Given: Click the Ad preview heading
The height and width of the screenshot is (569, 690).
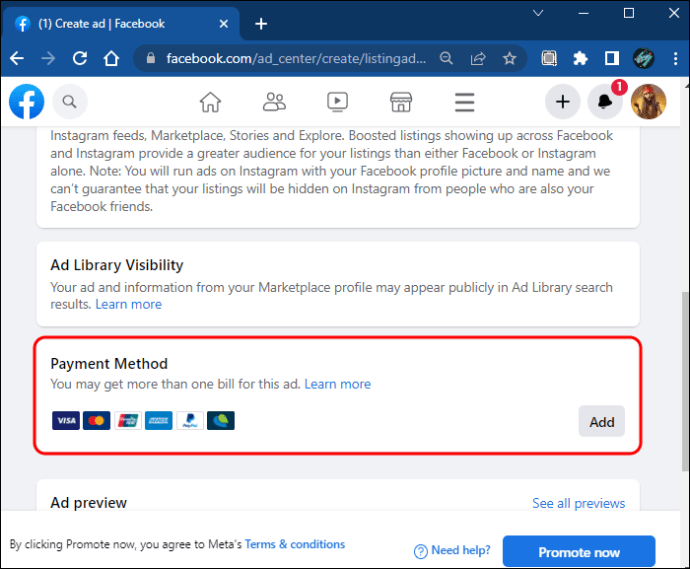Looking at the screenshot, I should pyautogui.click(x=88, y=503).
